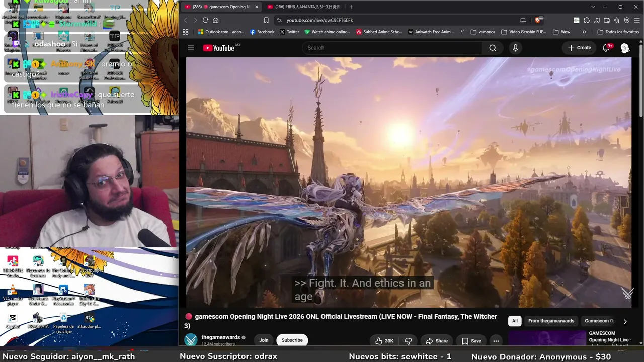Show next filter chips with the right arrow

(x=625, y=321)
